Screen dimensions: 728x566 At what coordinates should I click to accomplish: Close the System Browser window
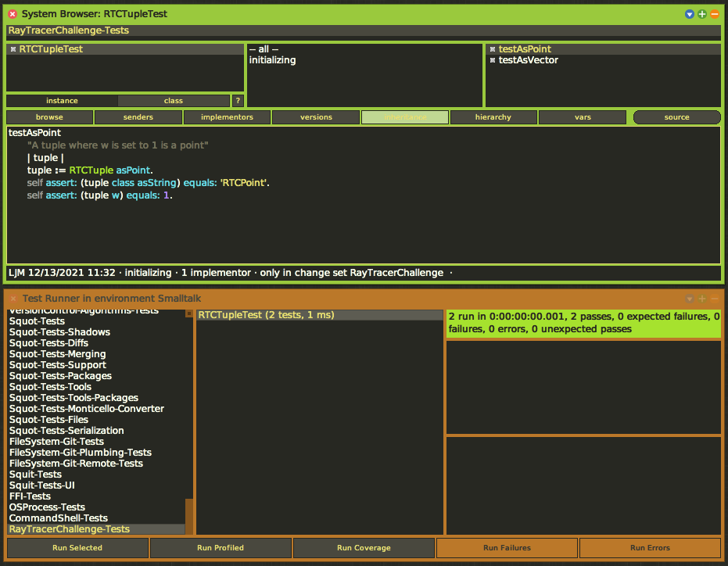[13, 14]
